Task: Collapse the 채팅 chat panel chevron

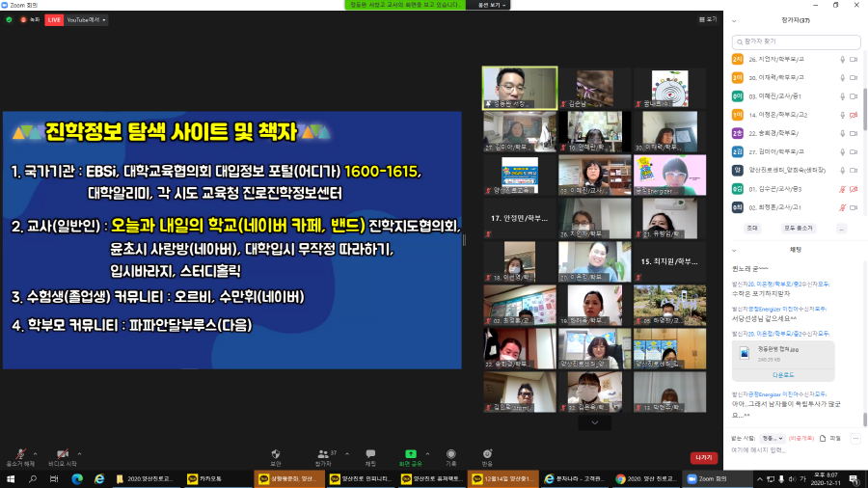Action: click(x=734, y=251)
